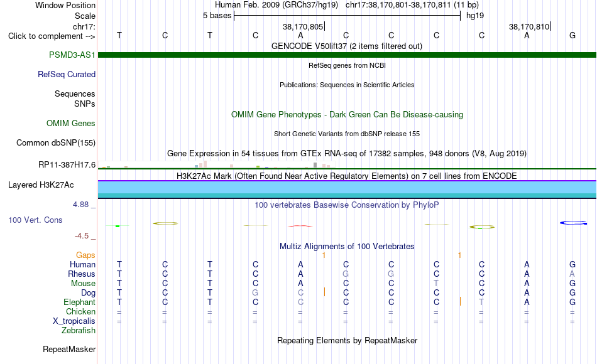Image resolution: width=597 pixels, height=364 pixels.
Task: Select the Chicken species row label
Action: point(80,311)
